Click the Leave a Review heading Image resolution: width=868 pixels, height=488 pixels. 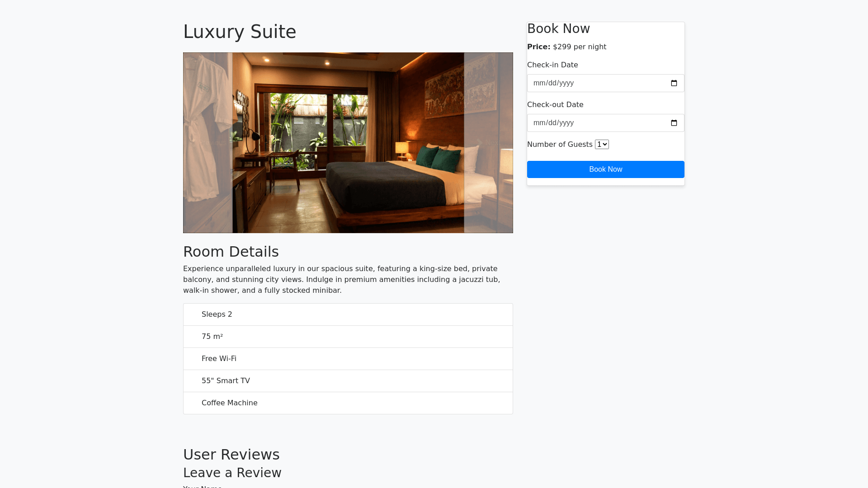coord(232,473)
